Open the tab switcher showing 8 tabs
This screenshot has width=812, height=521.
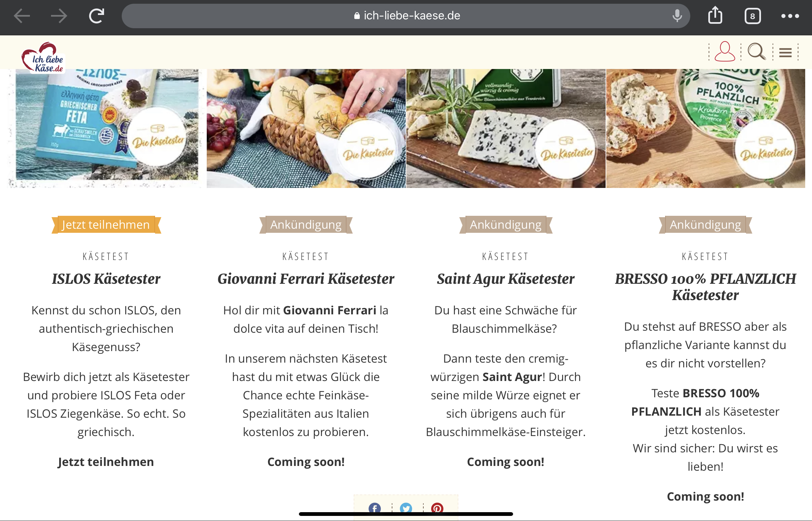(x=752, y=16)
